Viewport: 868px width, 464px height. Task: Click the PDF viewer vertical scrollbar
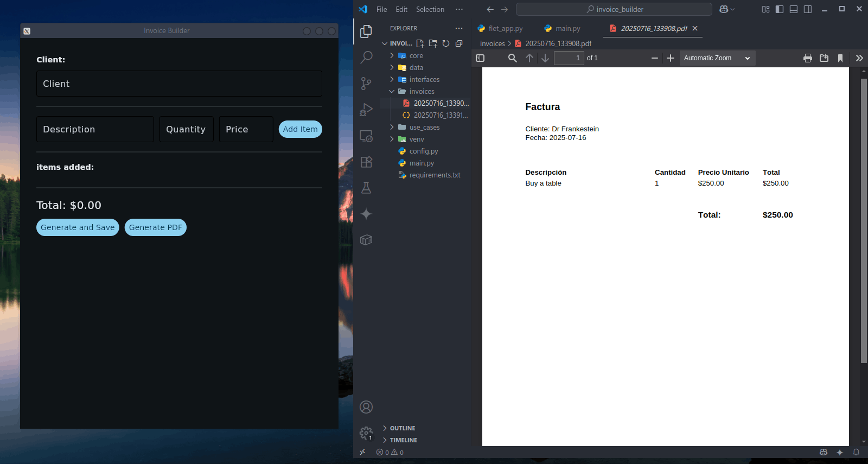click(864, 221)
